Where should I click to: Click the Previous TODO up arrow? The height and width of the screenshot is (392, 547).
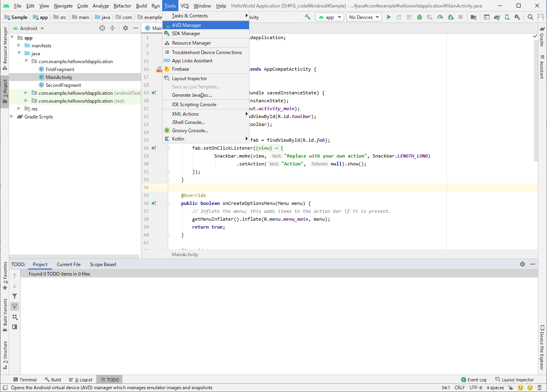(15, 276)
